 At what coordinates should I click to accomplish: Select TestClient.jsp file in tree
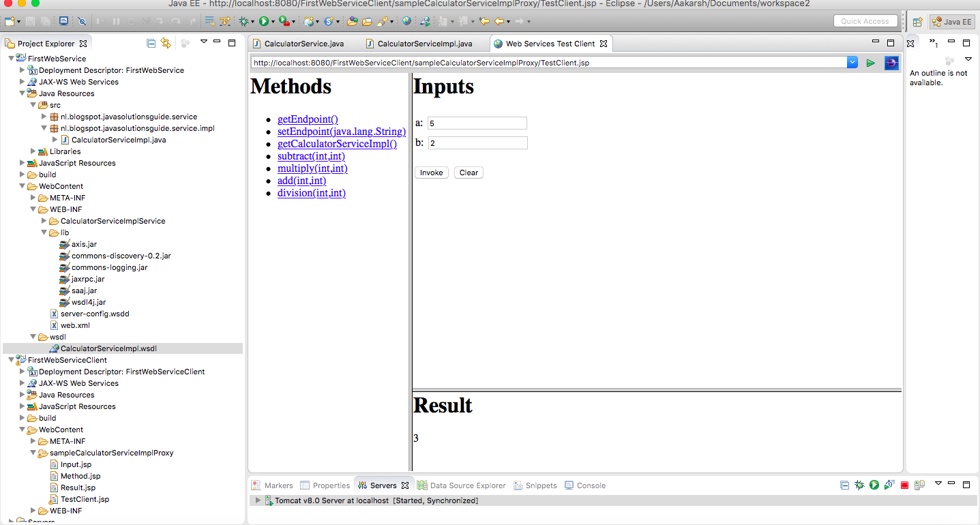click(x=85, y=499)
